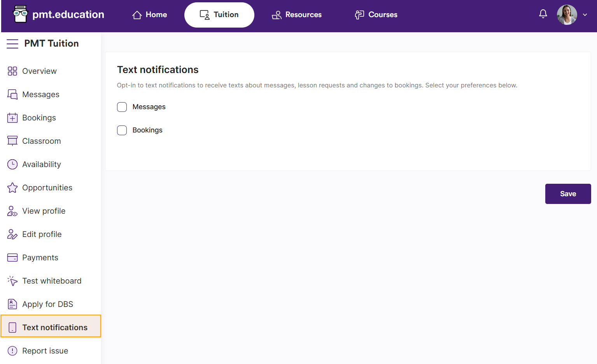Go to Classroom in the sidebar

[x=41, y=141]
